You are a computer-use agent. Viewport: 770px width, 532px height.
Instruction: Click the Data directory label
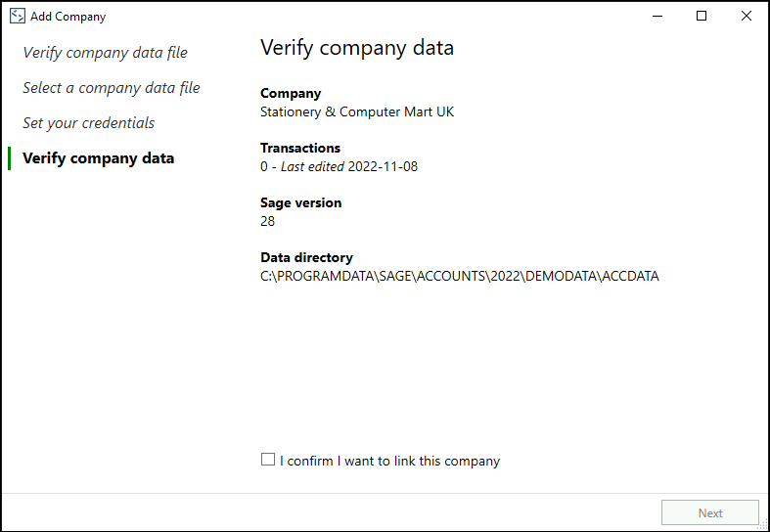click(306, 258)
